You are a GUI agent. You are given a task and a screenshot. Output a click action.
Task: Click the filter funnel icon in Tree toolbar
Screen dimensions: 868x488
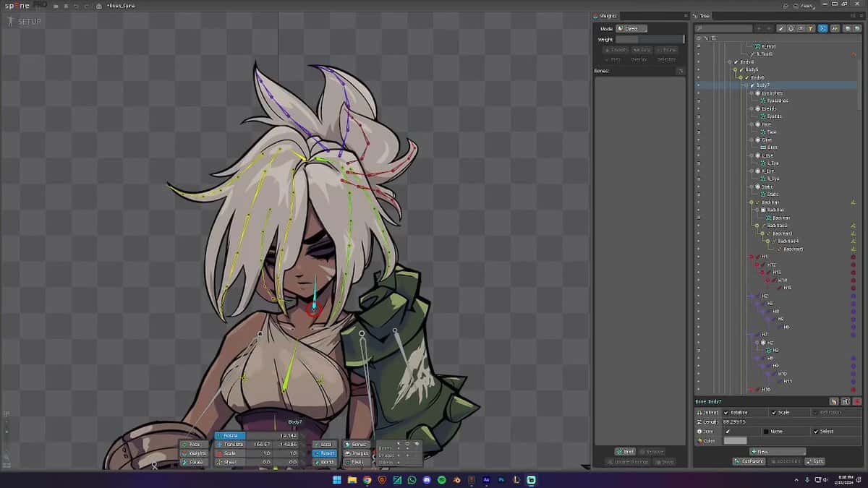(x=812, y=29)
